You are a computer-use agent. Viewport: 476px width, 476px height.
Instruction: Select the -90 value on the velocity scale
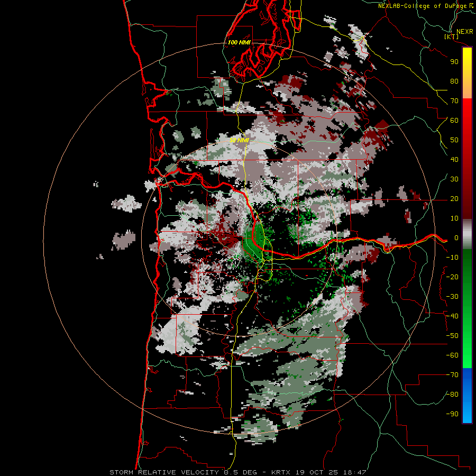(x=452, y=414)
